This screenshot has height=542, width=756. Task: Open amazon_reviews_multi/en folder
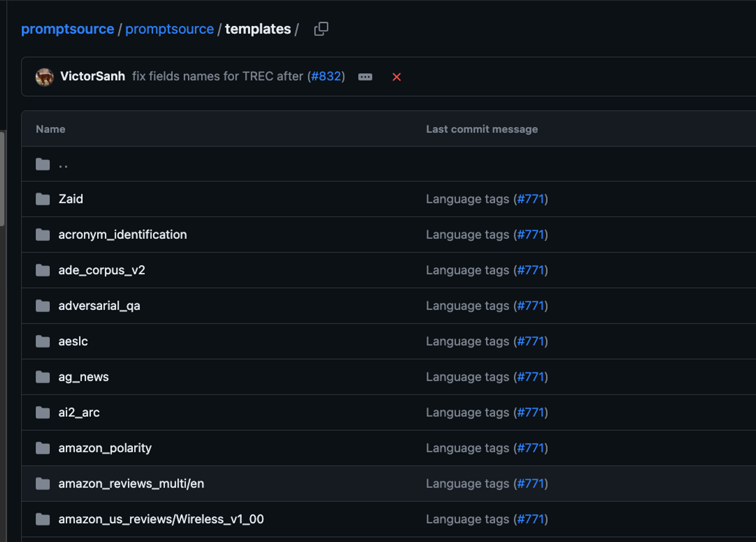[131, 483]
